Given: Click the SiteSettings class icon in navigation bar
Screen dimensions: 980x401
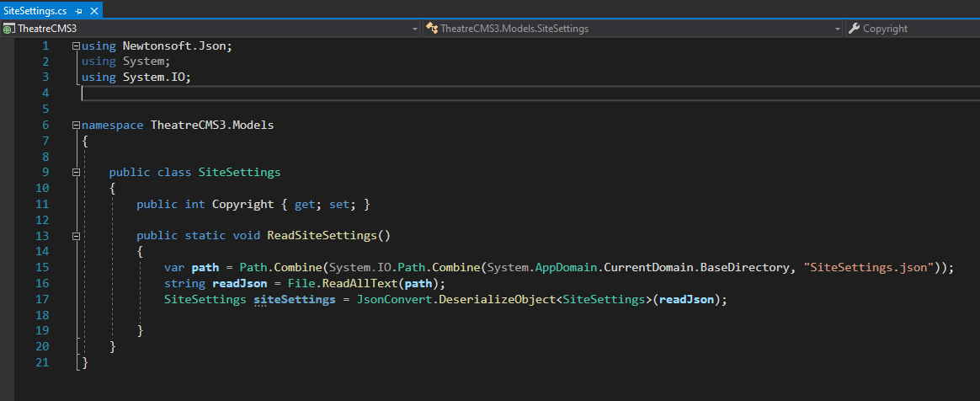Looking at the screenshot, I should [431, 28].
